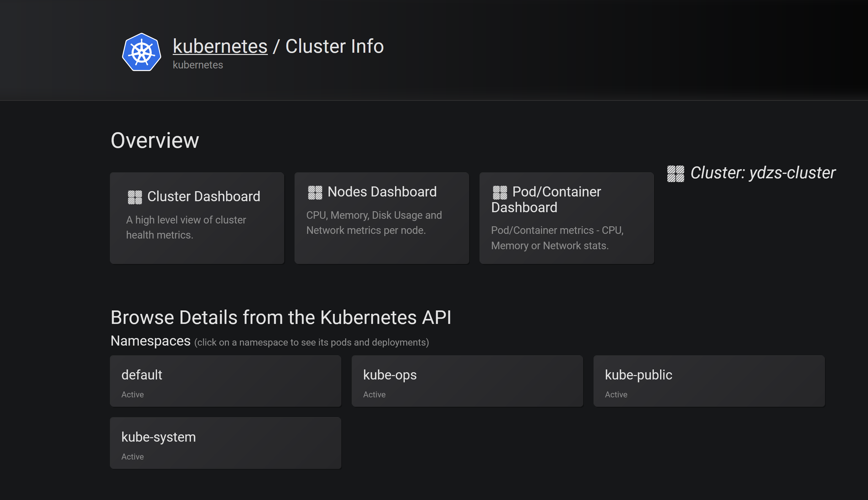This screenshot has width=868, height=500.
Task: Click the Kubernetes helm logo icon
Action: tap(142, 52)
